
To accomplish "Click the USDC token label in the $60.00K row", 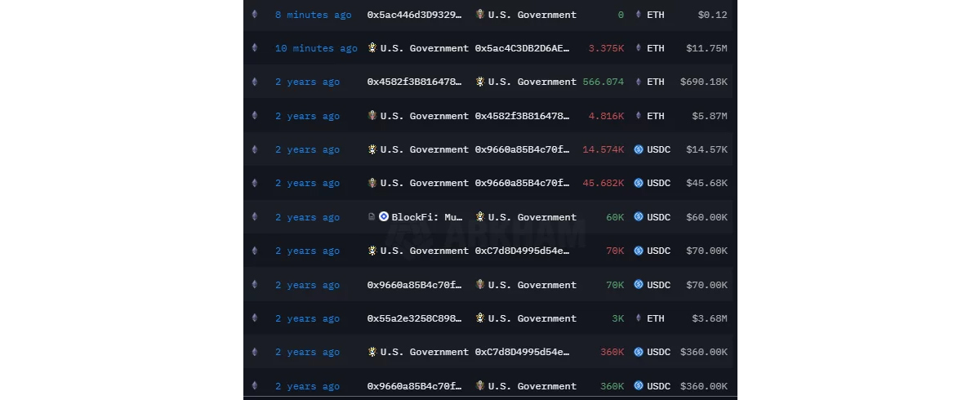I will coord(659,217).
